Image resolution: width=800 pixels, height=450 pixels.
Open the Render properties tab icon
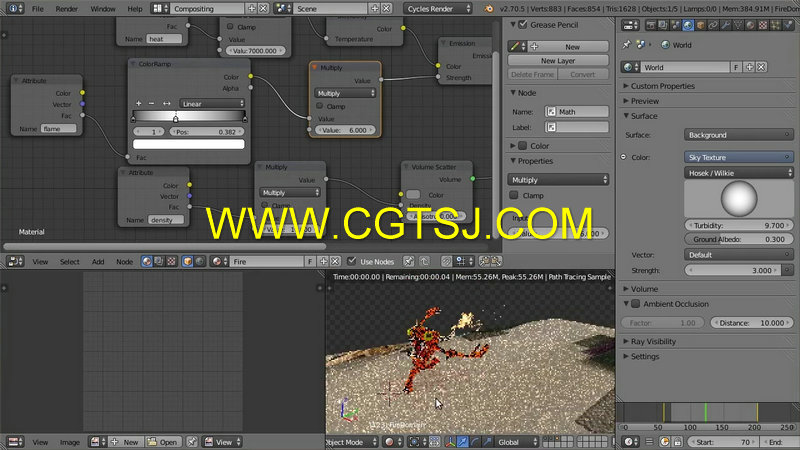tap(651, 25)
